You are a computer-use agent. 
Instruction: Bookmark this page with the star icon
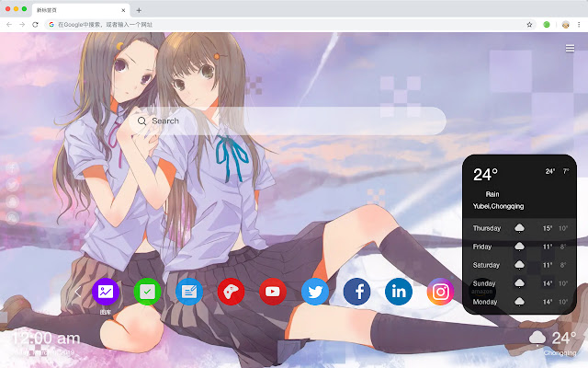point(529,25)
